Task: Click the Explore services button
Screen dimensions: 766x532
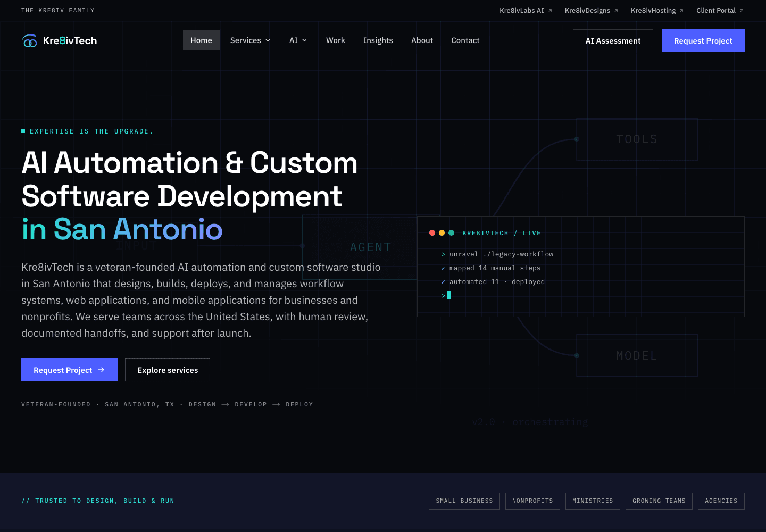Action: (x=168, y=370)
